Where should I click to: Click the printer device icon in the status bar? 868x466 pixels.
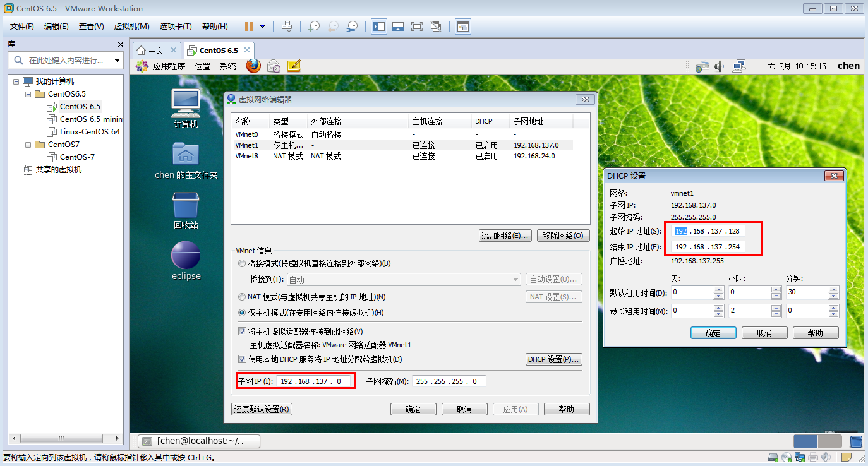pos(814,457)
